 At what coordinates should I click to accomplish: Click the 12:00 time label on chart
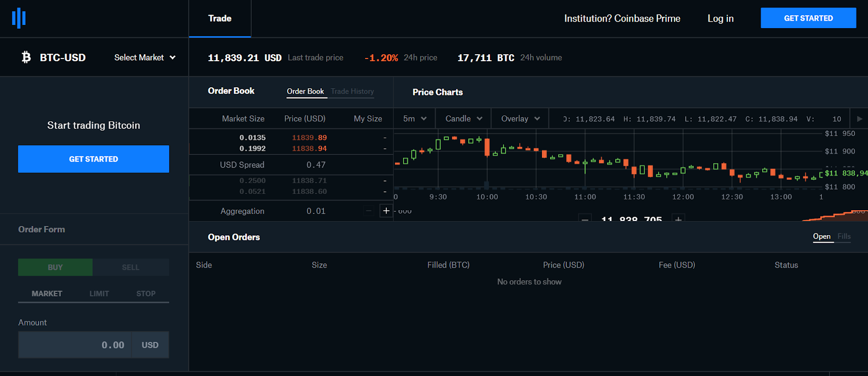[683, 197]
